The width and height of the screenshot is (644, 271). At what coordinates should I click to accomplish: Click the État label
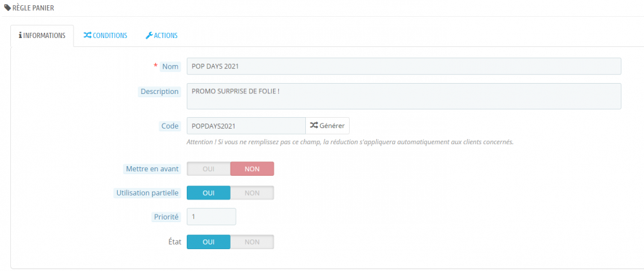[174, 242]
